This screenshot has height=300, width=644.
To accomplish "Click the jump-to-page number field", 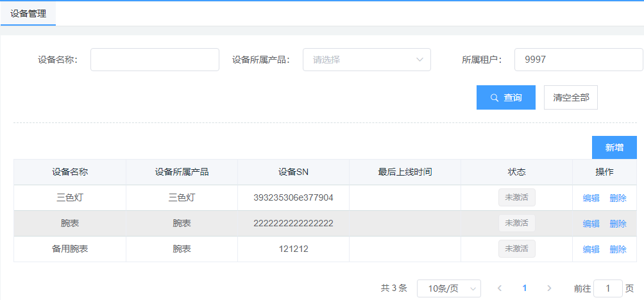I will [607, 288].
